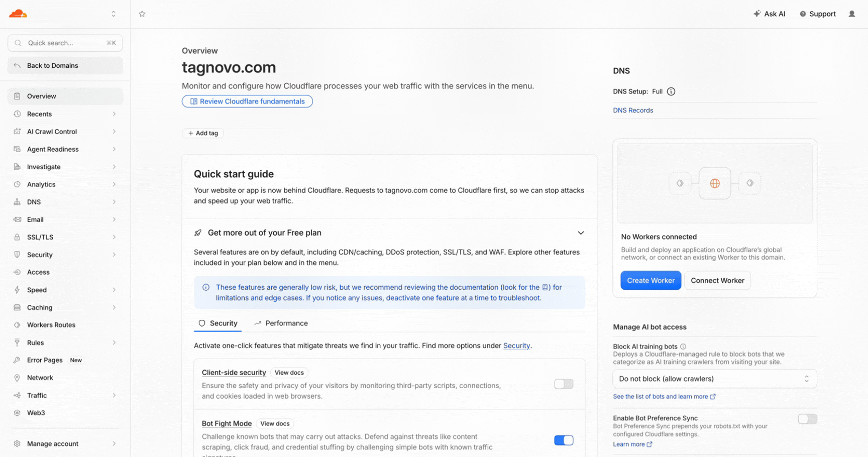Open the account switcher chevrons
Viewport: 868px width, 457px height.
point(114,14)
